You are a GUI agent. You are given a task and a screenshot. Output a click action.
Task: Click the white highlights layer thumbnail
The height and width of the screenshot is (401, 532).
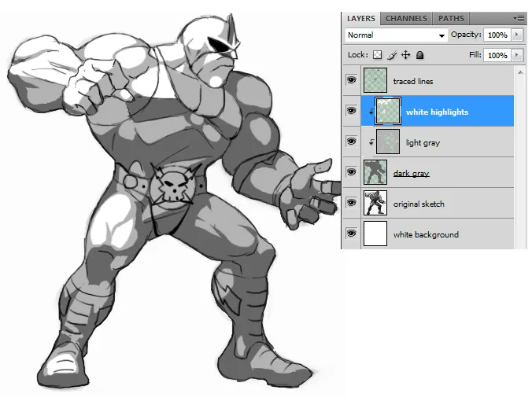point(388,111)
